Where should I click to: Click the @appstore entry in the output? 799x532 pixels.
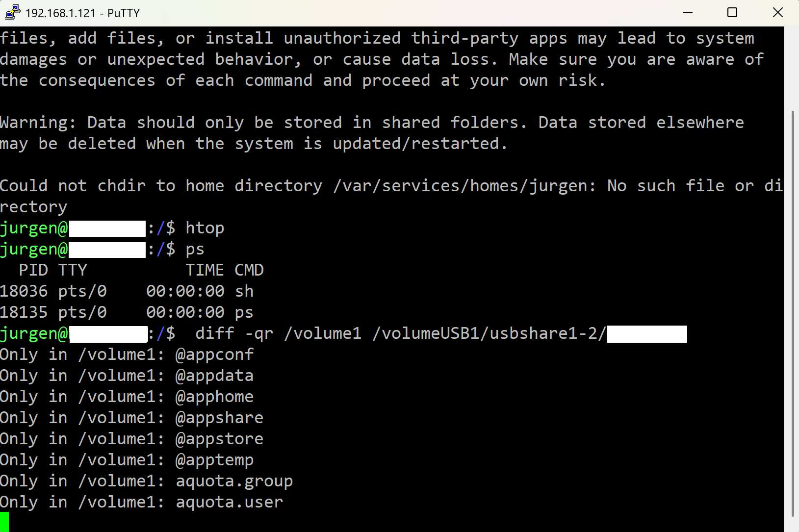[219, 439]
